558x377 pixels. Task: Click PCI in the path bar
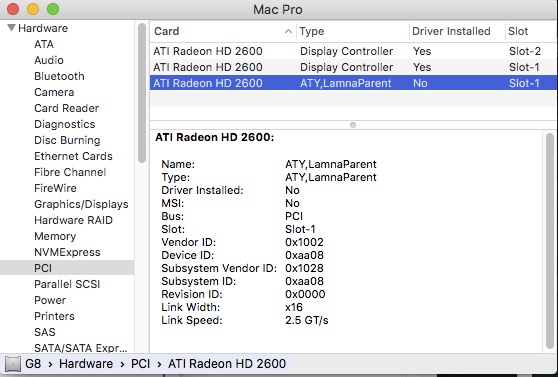coord(140,364)
